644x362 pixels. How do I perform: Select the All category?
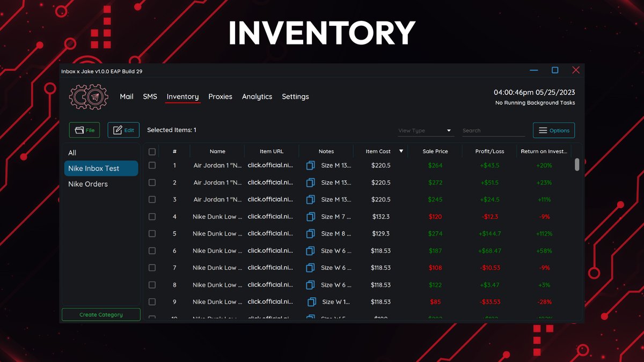(101, 153)
